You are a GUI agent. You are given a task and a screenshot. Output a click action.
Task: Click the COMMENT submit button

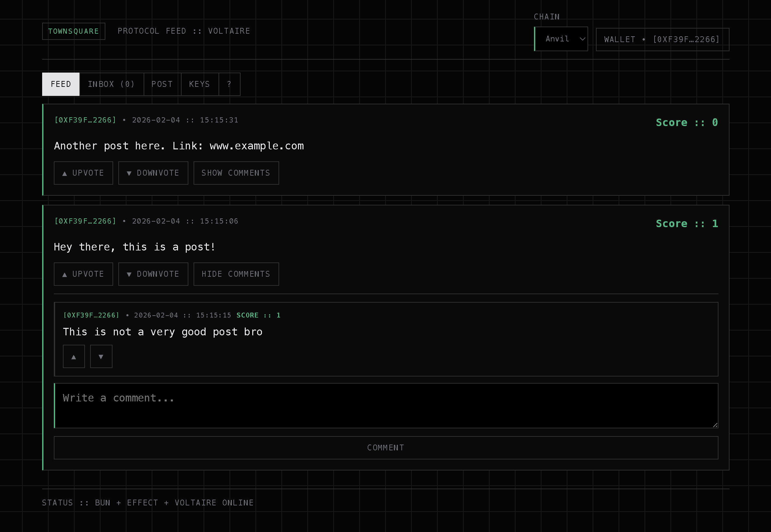385,447
